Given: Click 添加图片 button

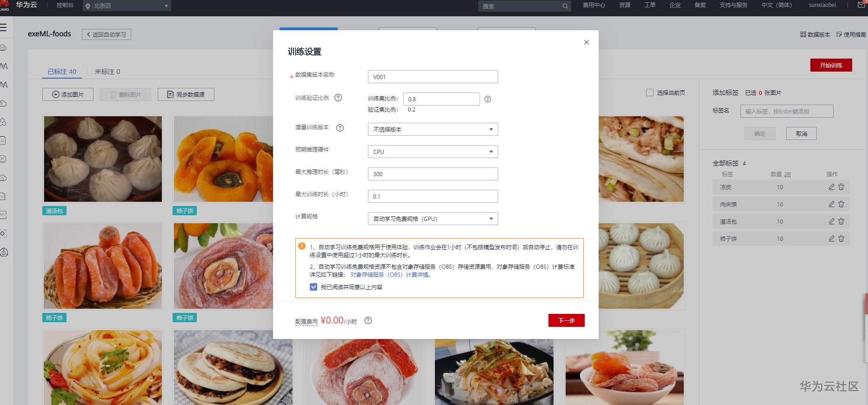Looking at the screenshot, I should coord(68,94).
